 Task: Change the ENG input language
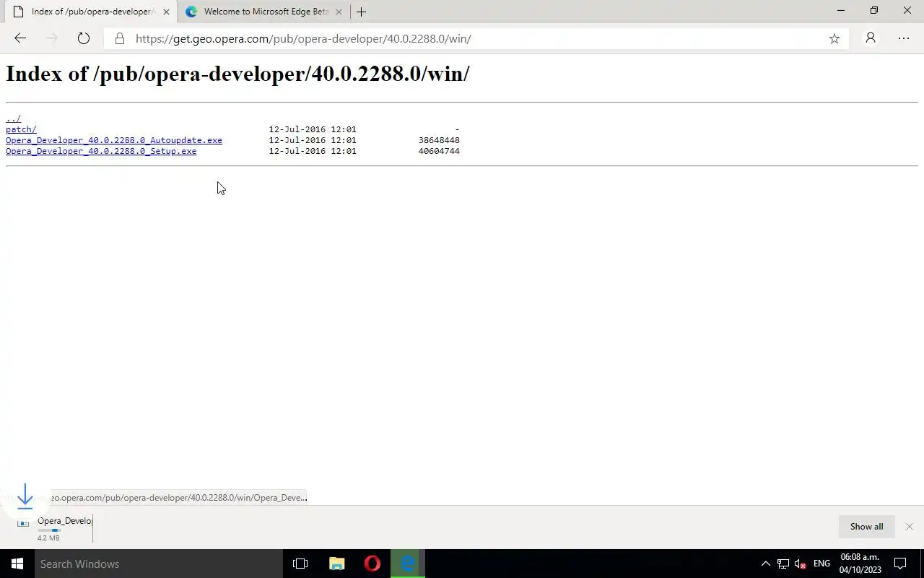click(x=821, y=564)
